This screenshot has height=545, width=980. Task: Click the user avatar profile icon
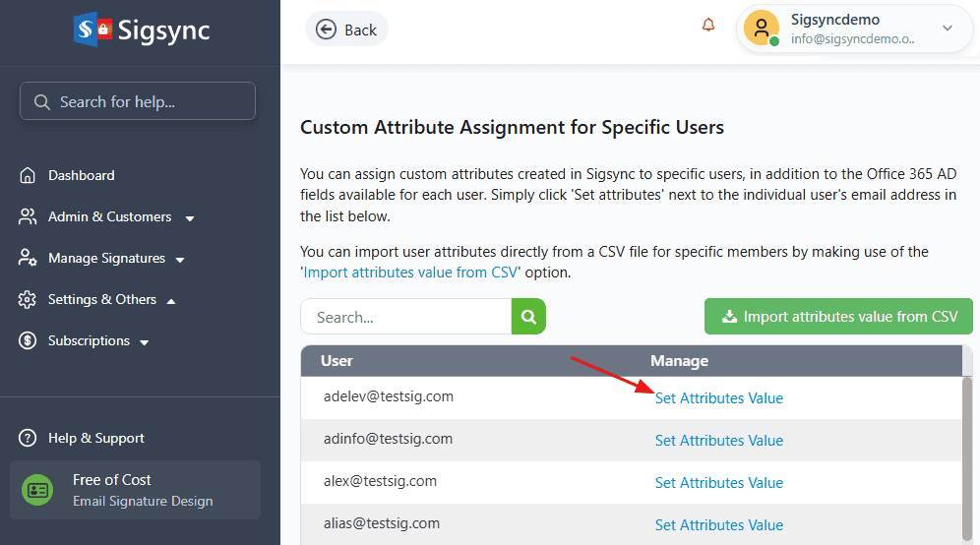click(x=762, y=28)
